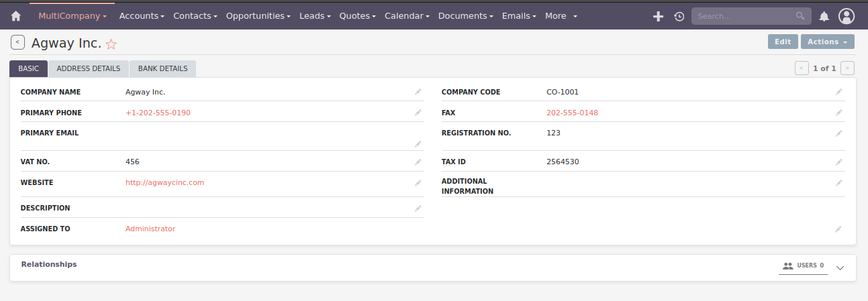The width and height of the screenshot is (868, 301).
Task: Open the agwaycinc.com website link
Action: tap(164, 182)
